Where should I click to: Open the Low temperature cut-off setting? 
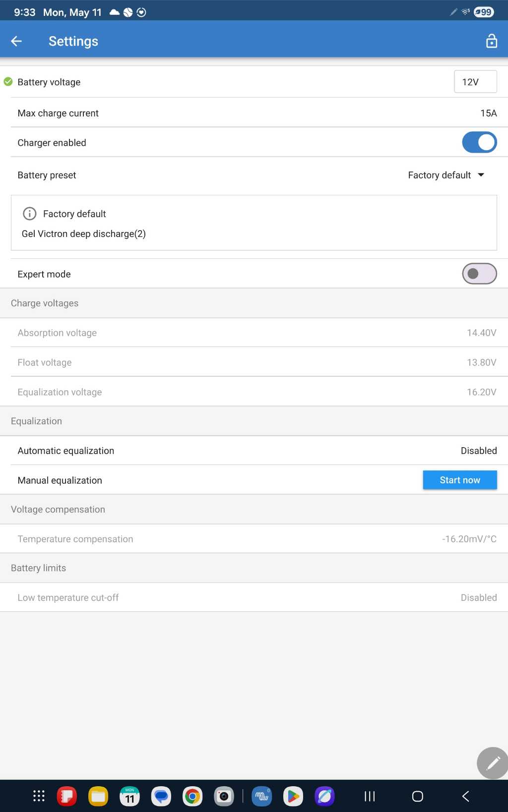pyautogui.click(x=254, y=597)
